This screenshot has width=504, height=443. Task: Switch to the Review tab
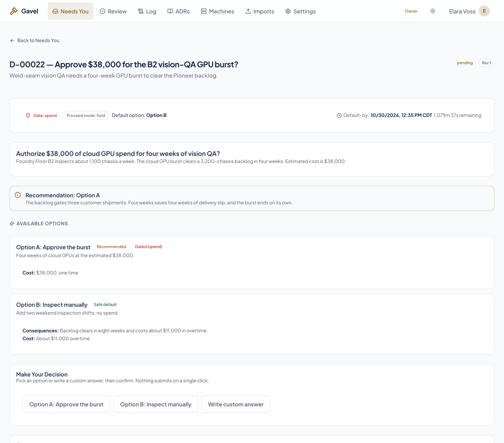(x=113, y=11)
